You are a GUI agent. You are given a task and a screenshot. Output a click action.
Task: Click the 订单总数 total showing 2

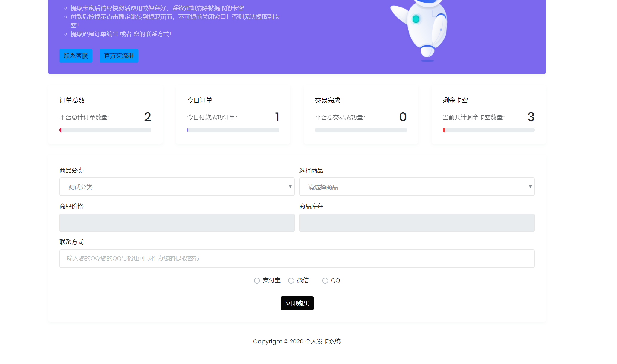[x=148, y=117]
